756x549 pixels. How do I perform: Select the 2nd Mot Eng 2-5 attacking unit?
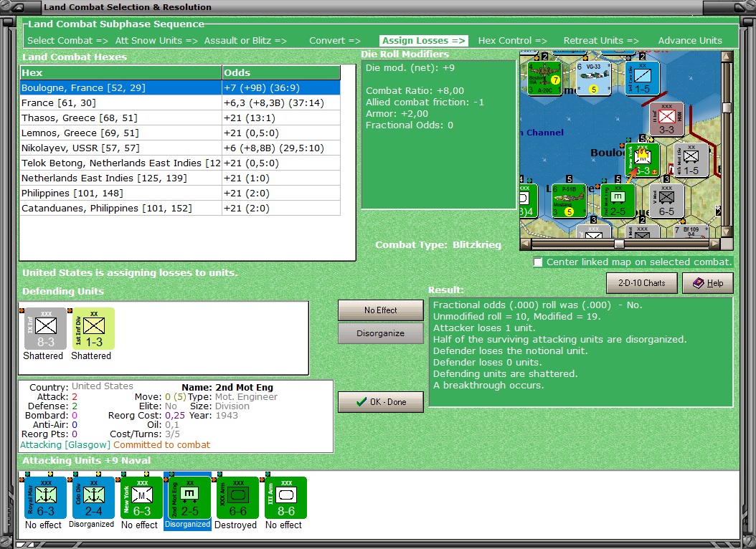190,497
